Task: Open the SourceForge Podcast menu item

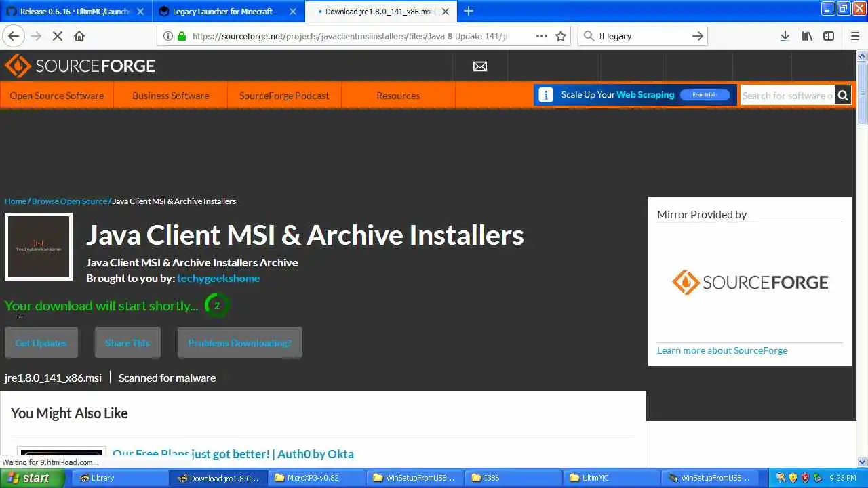Action: click(284, 96)
